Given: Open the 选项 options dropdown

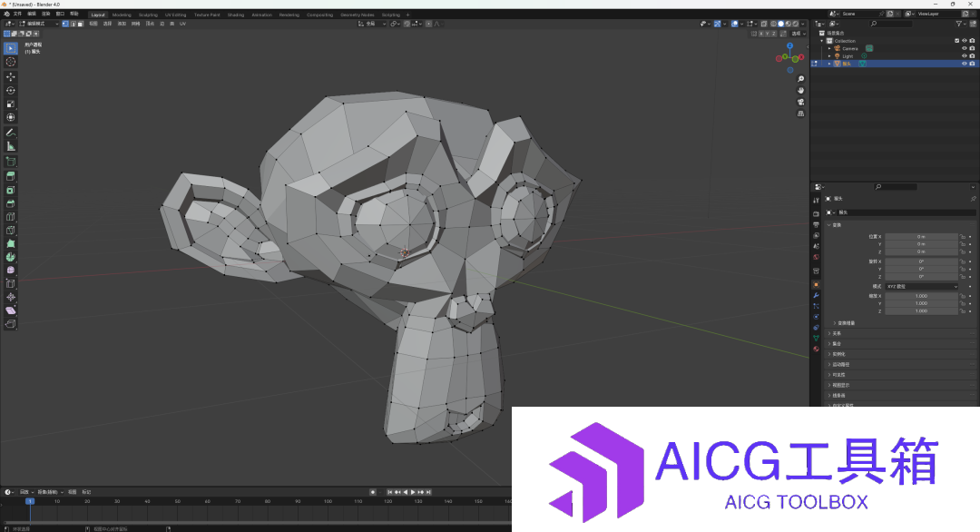Looking at the screenshot, I should tap(799, 34).
